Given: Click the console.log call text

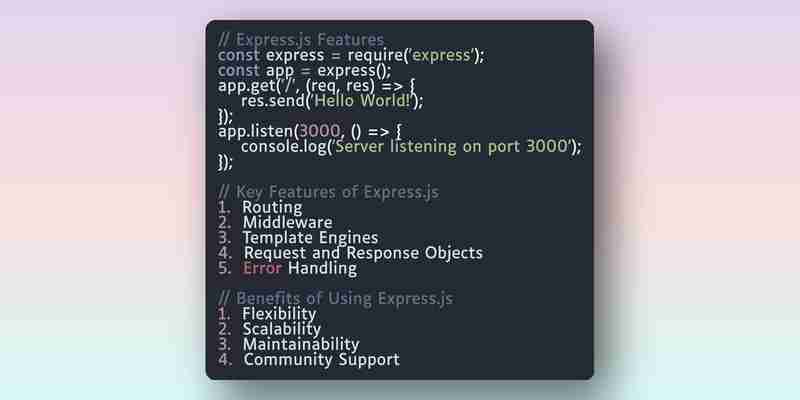Looking at the screenshot, I should pyautogui.click(x=411, y=147).
